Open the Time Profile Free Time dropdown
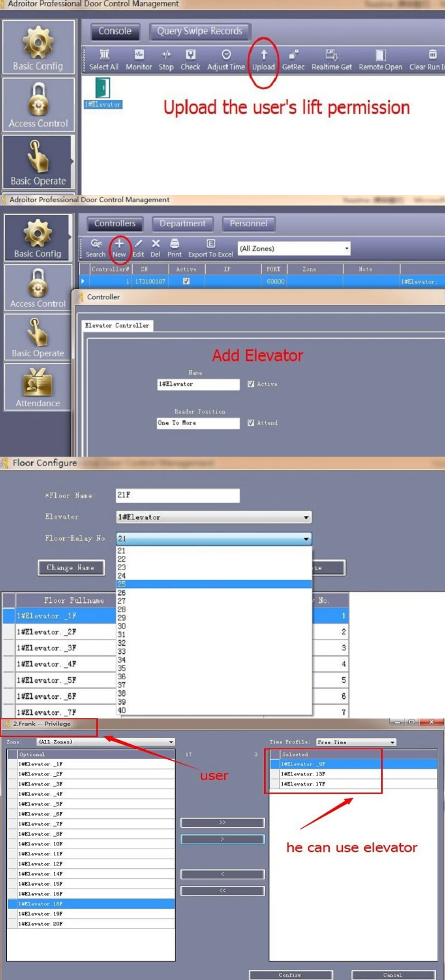The image size is (445, 980). (356, 742)
